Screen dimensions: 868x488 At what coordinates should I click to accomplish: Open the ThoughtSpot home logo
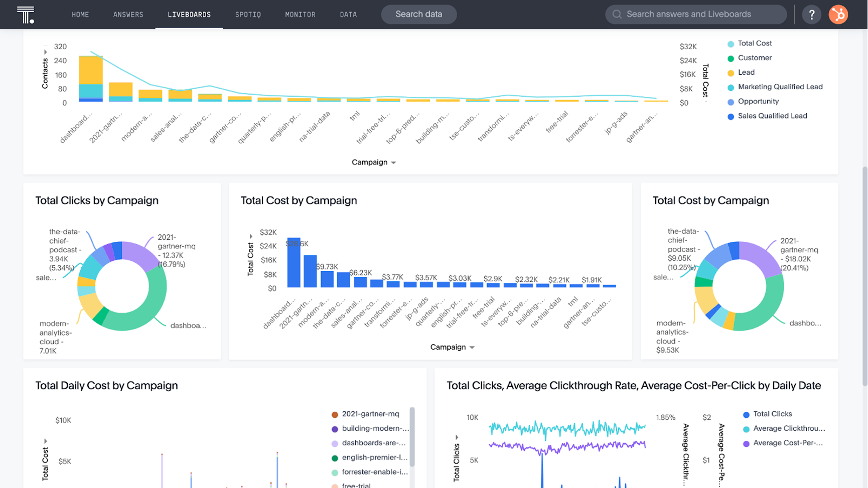[x=26, y=14]
